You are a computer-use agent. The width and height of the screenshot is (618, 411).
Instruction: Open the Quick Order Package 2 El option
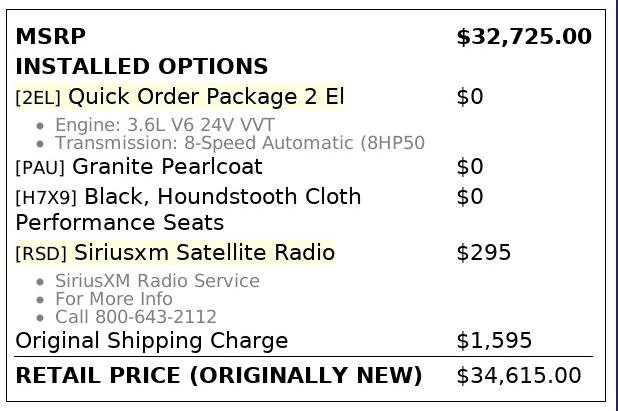click(x=206, y=97)
